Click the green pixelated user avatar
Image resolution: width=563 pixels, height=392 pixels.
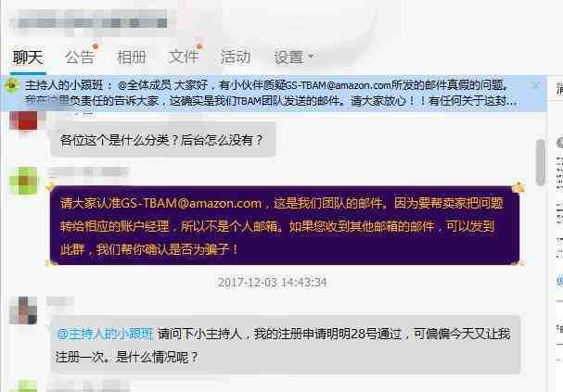pyautogui.click(x=23, y=181)
